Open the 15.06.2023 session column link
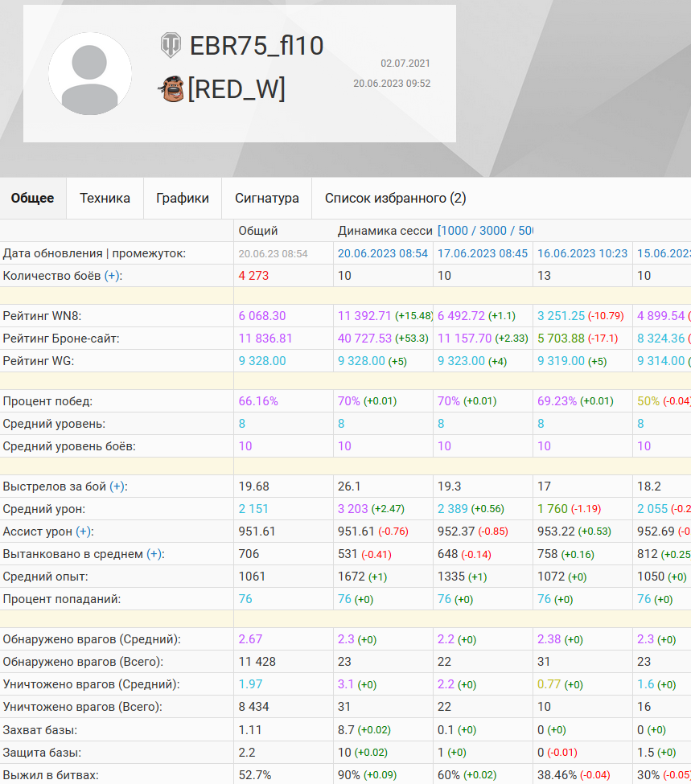This screenshot has height=784, width=691. (663, 253)
